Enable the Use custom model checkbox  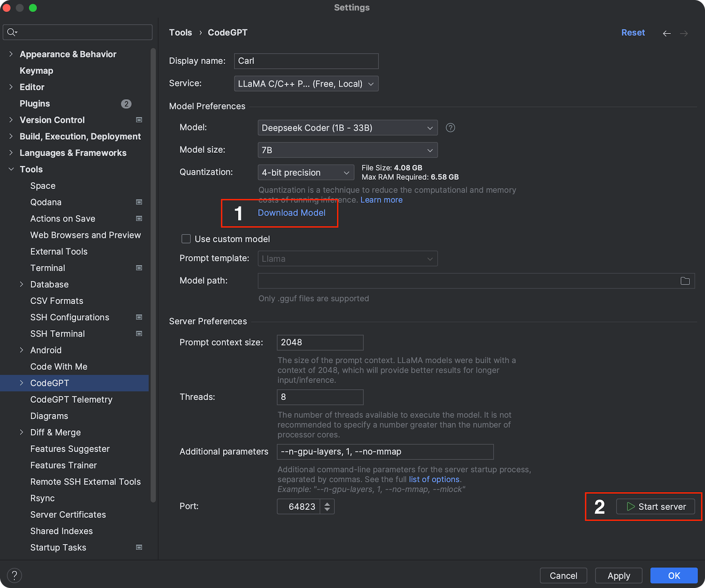(186, 239)
